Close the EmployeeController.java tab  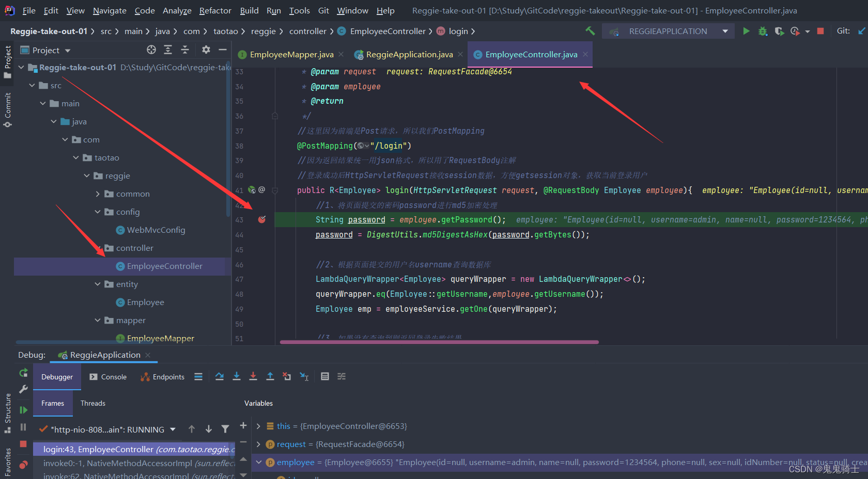[x=585, y=54]
